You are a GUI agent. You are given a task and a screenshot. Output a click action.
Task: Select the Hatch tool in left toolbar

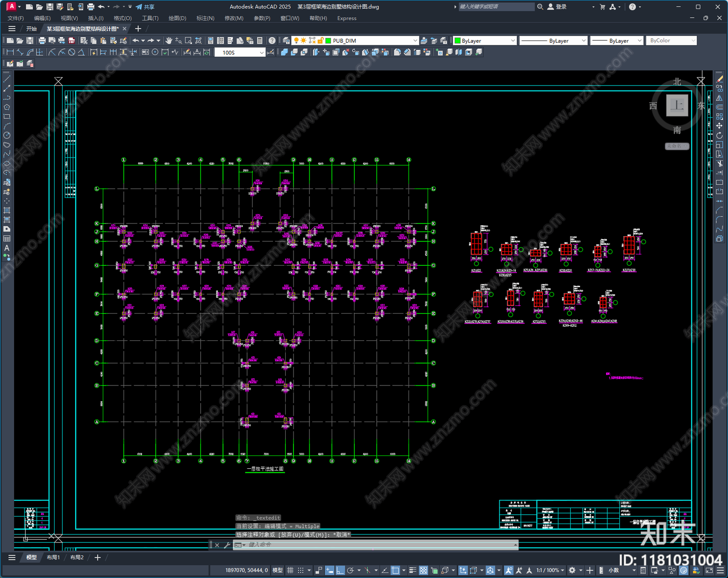(7, 210)
